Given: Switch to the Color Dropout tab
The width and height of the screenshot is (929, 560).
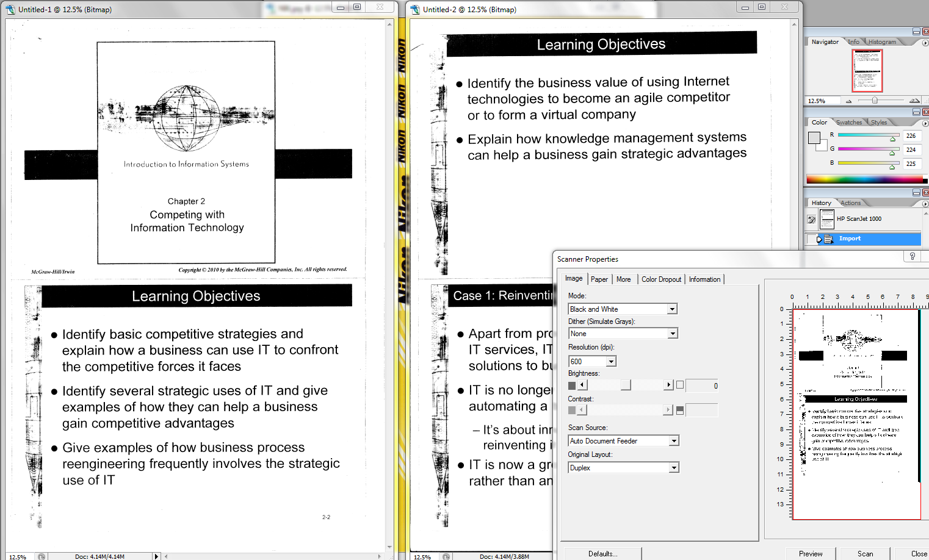Looking at the screenshot, I should point(661,279).
